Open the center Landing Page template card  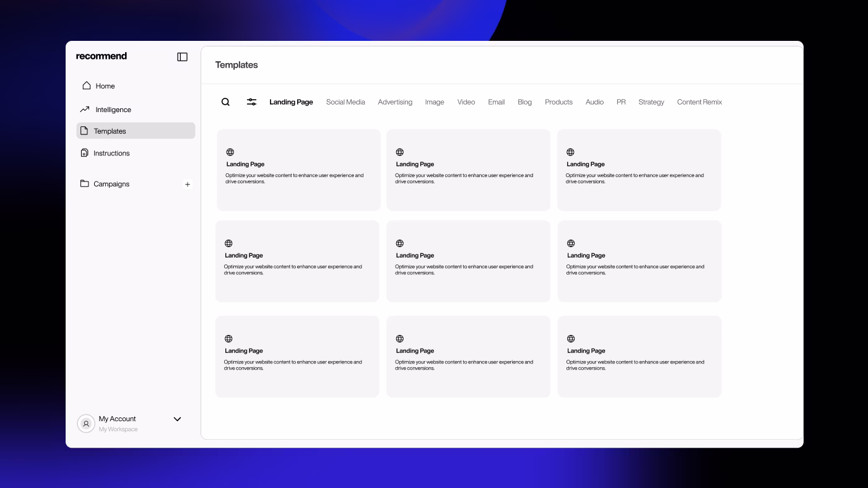click(468, 261)
